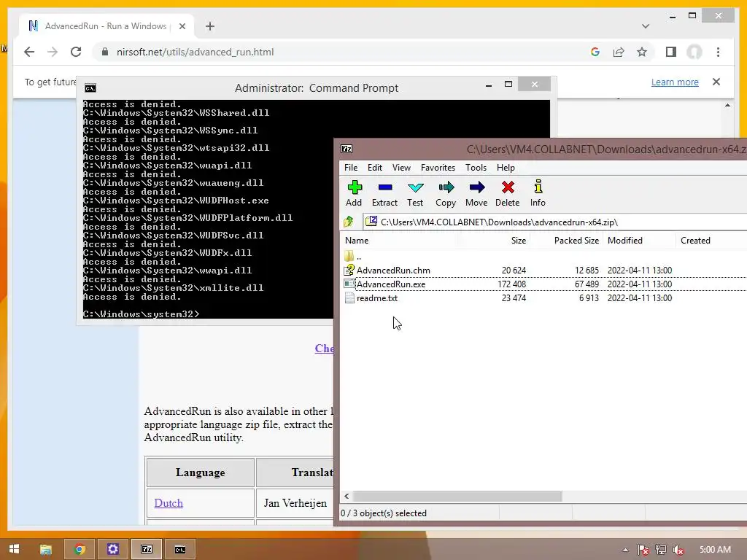
Task: Open the gear app on the taskbar
Action: tap(113, 550)
